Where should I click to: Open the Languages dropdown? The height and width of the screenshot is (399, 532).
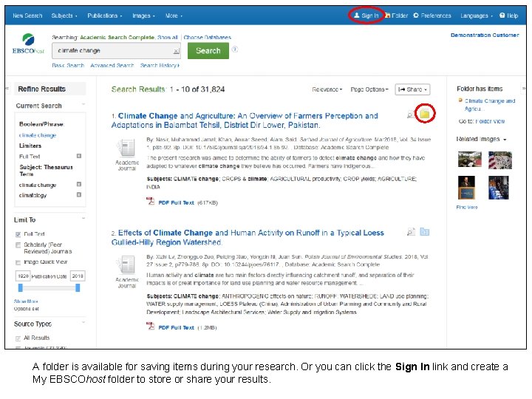pyautogui.click(x=476, y=16)
